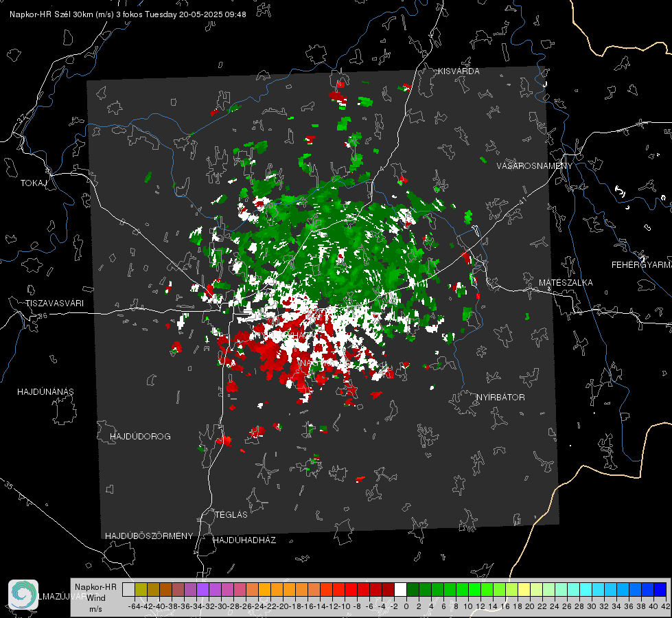672x618 pixels.
Task: Pick the dark blue swatch at legend end
Action: [x=660, y=589]
